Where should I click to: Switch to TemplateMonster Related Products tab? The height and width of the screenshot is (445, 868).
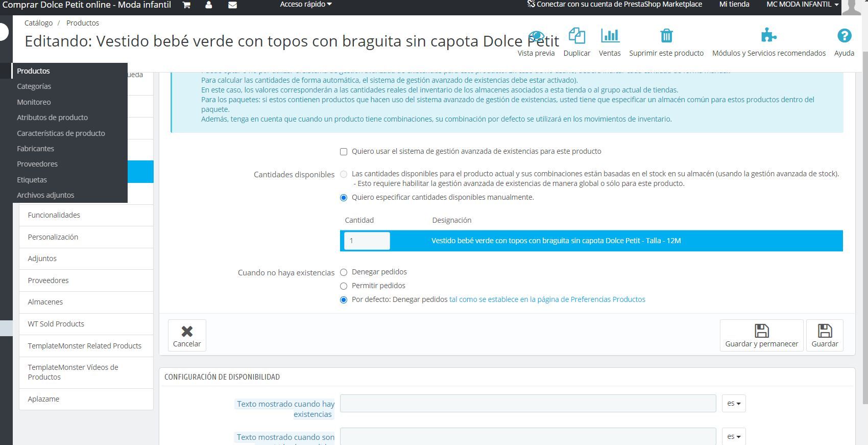(x=86, y=346)
